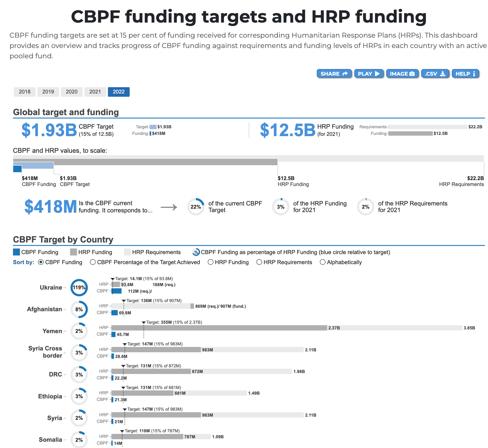Click the Ukraine target marker 14.1M

point(113,279)
